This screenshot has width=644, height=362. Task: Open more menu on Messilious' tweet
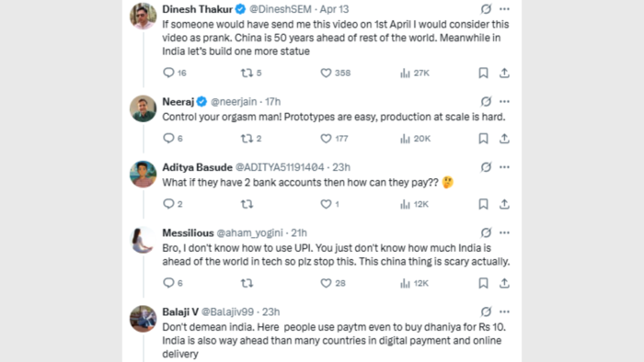[504, 232]
